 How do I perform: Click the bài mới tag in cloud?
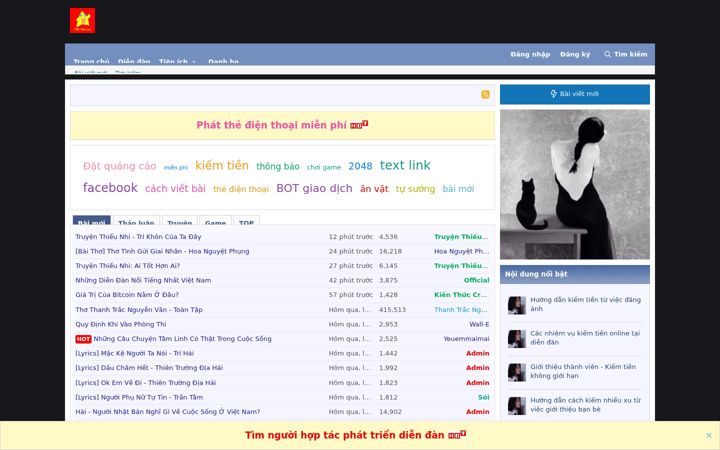point(458,188)
